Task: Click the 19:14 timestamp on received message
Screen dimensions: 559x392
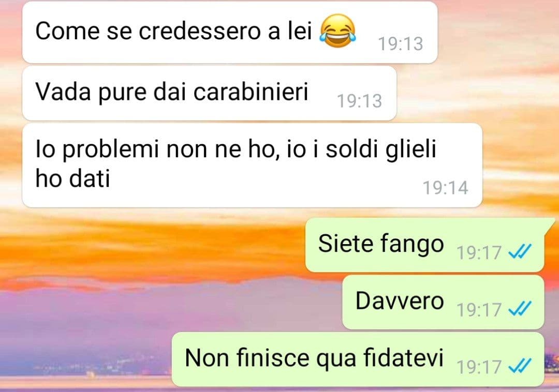Action: click(445, 188)
